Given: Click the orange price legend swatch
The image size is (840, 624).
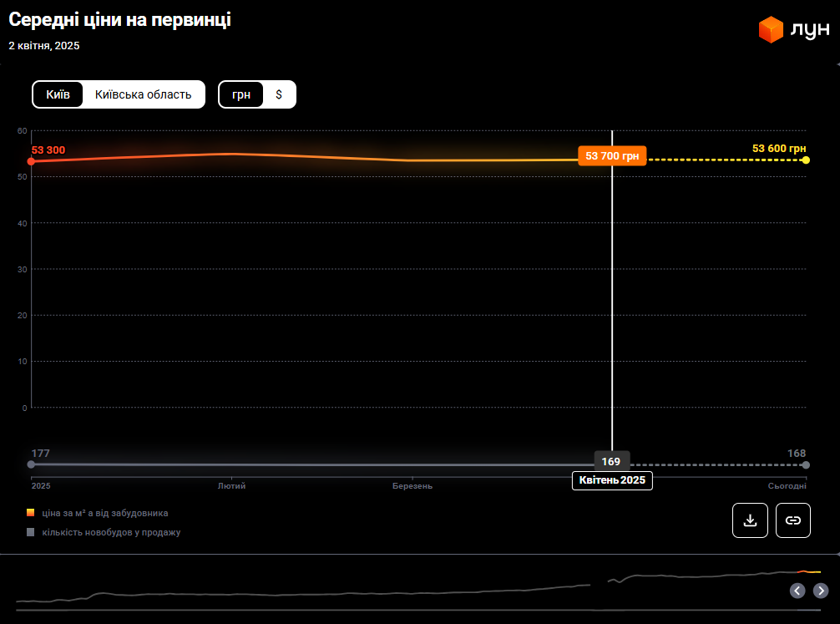Looking at the screenshot, I should pos(31,513).
